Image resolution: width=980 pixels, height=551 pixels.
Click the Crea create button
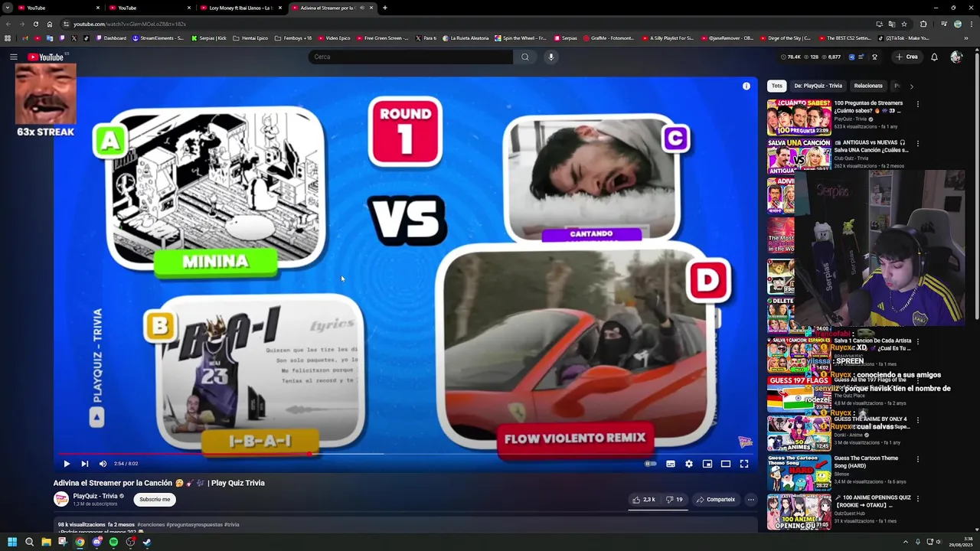(906, 57)
